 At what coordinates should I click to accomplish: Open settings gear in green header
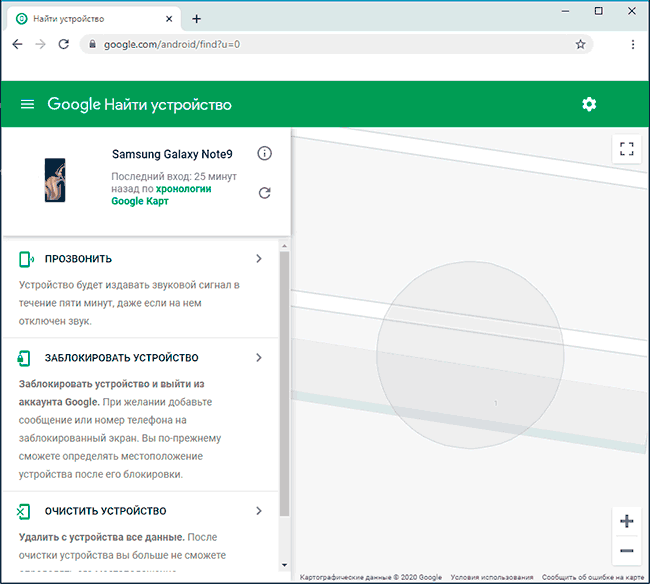point(589,104)
